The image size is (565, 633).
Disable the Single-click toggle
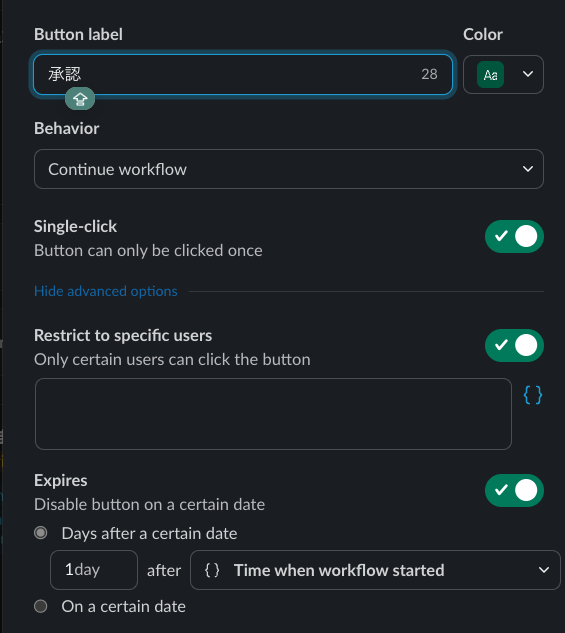[514, 236]
